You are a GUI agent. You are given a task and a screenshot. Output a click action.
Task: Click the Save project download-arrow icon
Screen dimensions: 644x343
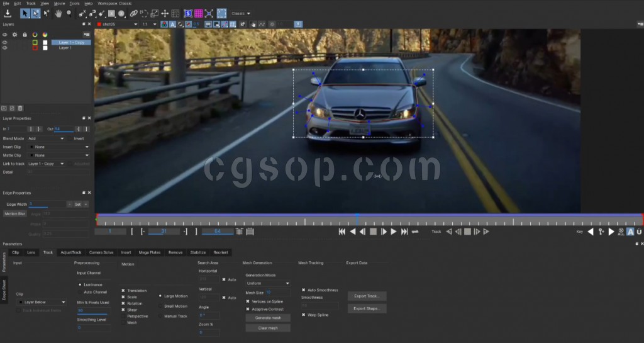pyautogui.click(x=8, y=14)
